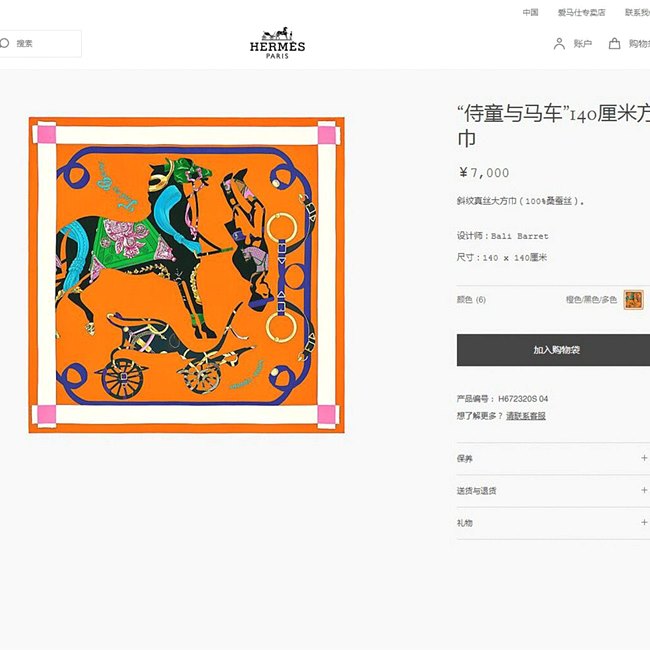Click the plus icon beside 礼物
The width and height of the screenshot is (650, 650).
tap(644, 522)
